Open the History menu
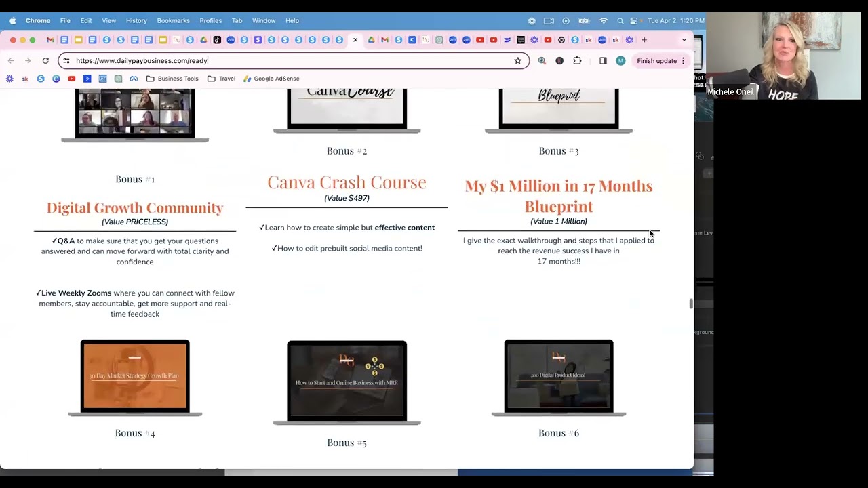 pos(136,20)
